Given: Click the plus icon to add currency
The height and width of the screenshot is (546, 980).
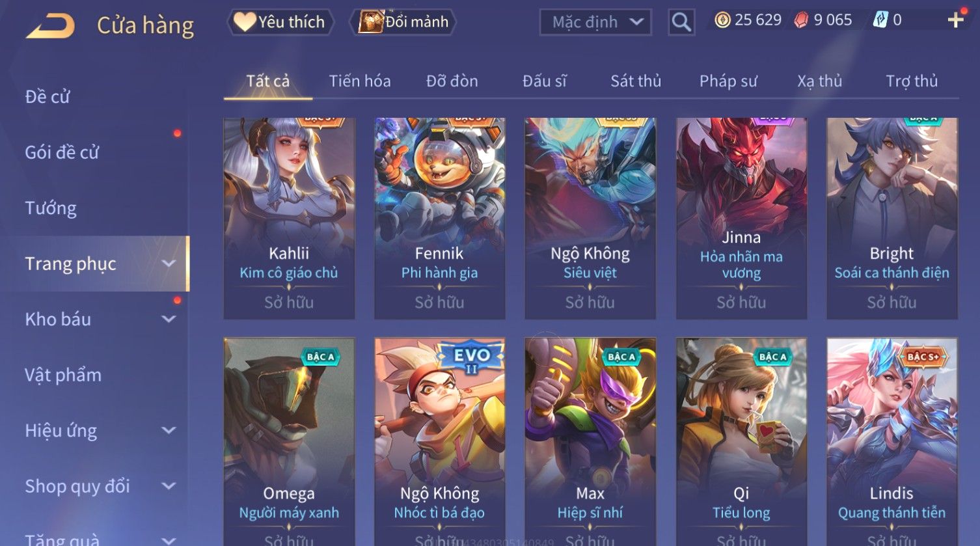Looking at the screenshot, I should [955, 20].
